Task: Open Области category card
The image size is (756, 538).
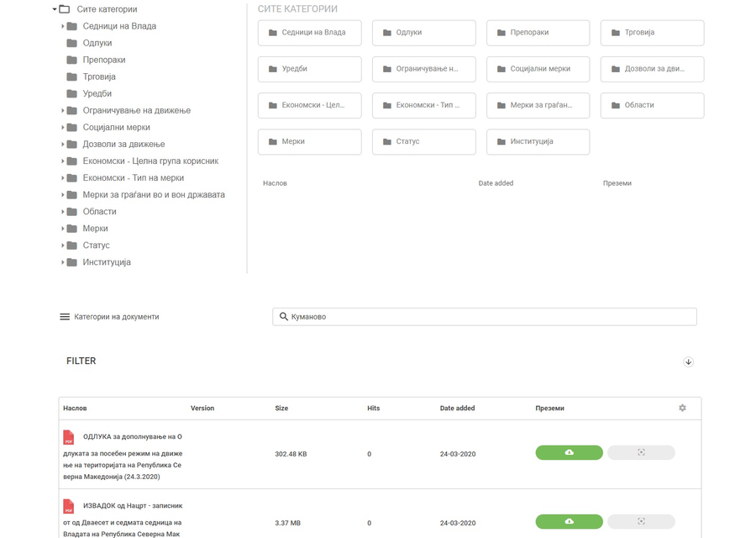Action: click(x=653, y=105)
